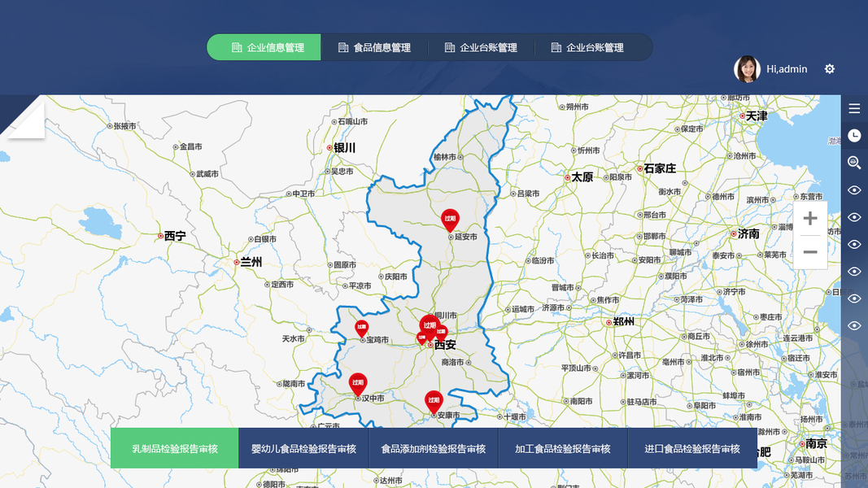Select the 企业信息管理 tab
The width and height of the screenshot is (868, 488).
click(x=264, y=48)
